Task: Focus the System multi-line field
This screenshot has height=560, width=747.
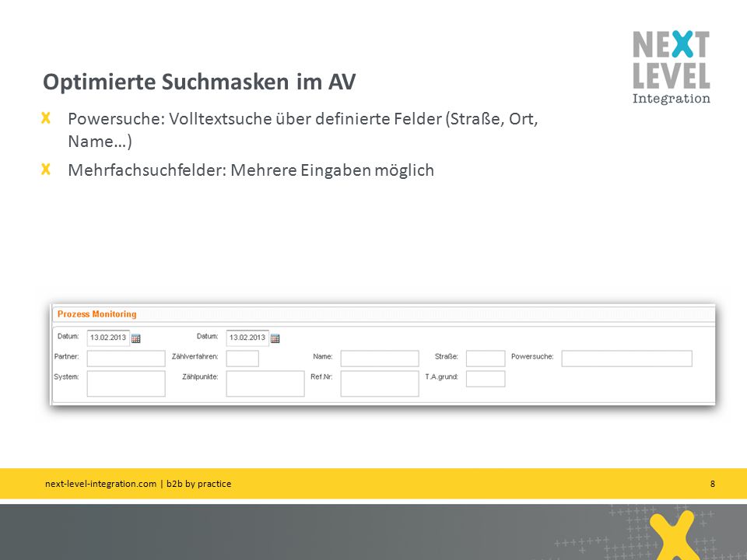Action: (126, 383)
